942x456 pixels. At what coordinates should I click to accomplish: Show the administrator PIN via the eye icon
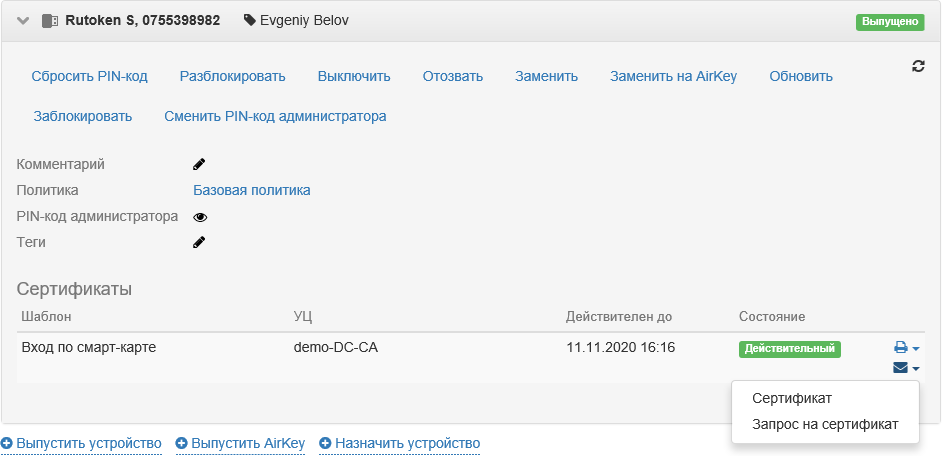pos(200,216)
